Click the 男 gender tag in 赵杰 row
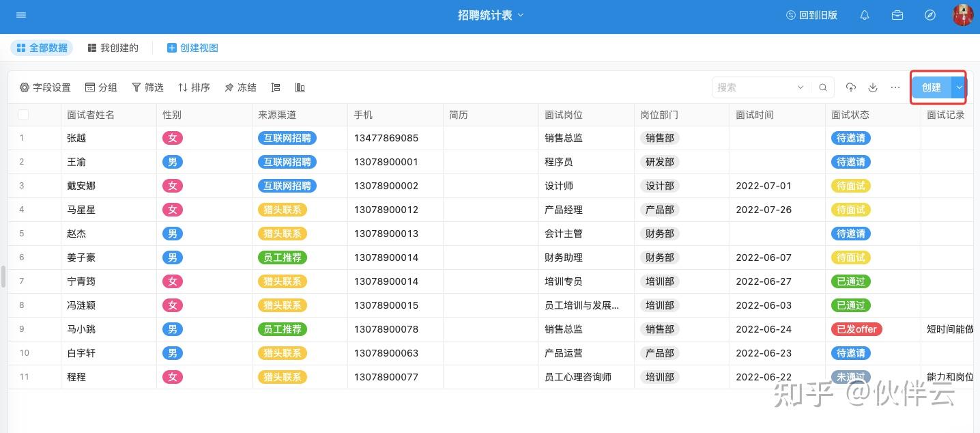980x433 pixels. [x=173, y=234]
